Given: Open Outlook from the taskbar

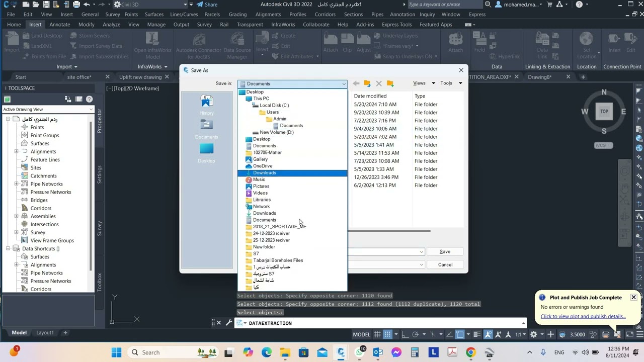Looking at the screenshot, I should click(378, 352).
